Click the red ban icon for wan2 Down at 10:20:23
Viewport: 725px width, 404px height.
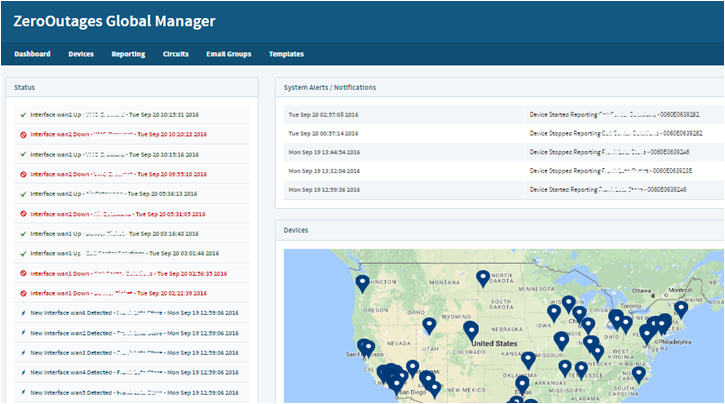coord(23,135)
